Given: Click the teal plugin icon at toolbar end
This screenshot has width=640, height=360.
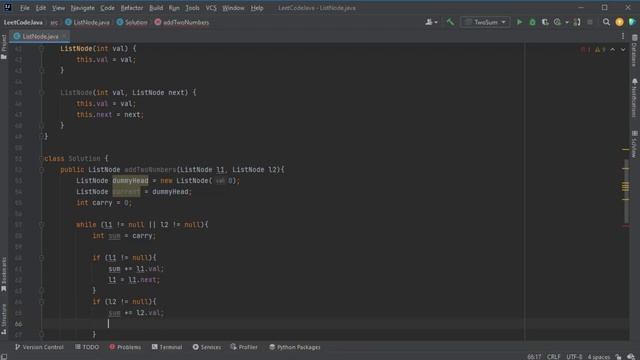Looking at the screenshot, I should (x=632, y=22).
